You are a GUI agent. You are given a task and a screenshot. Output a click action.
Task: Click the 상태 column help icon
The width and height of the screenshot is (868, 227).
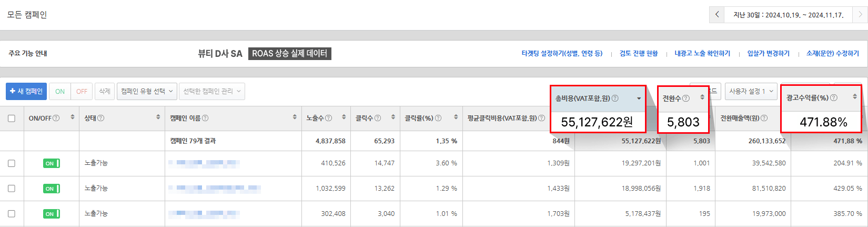click(x=101, y=118)
